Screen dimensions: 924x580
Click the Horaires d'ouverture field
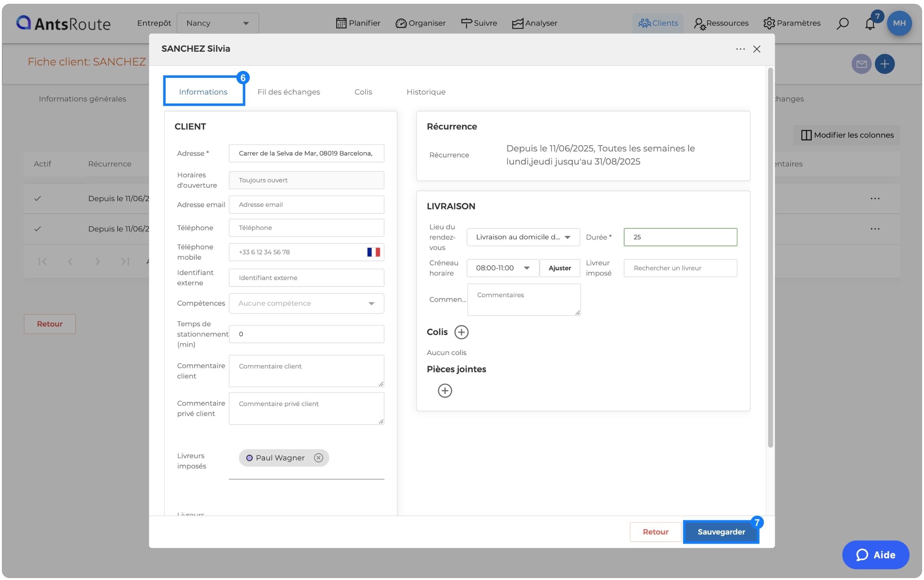(x=306, y=180)
